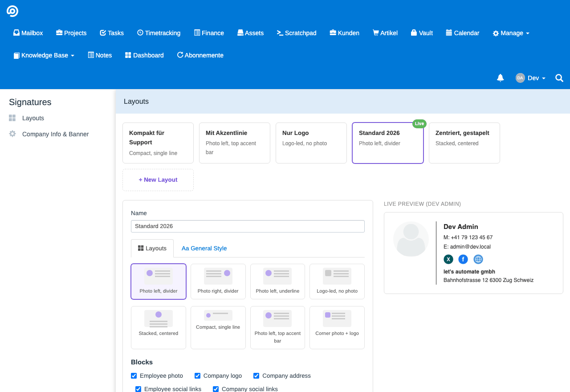Viewport: 570px width, 392px height.
Task: Go to Projects in the navigation bar
Action: pyautogui.click(x=71, y=33)
